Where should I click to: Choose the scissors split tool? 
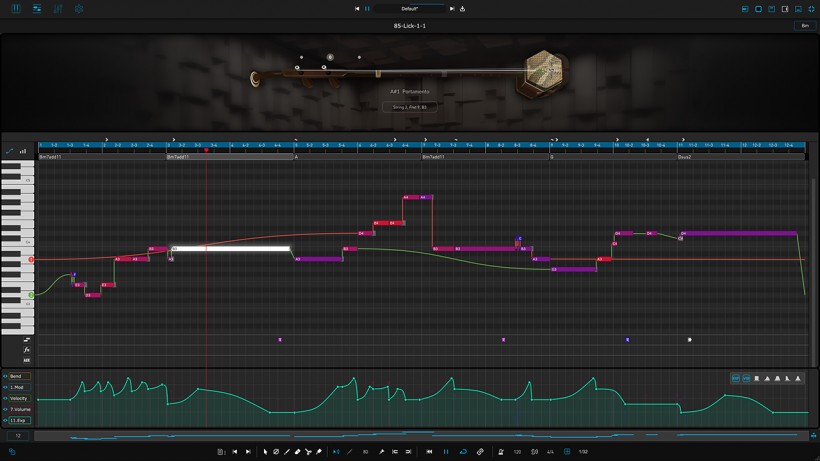coord(308,452)
